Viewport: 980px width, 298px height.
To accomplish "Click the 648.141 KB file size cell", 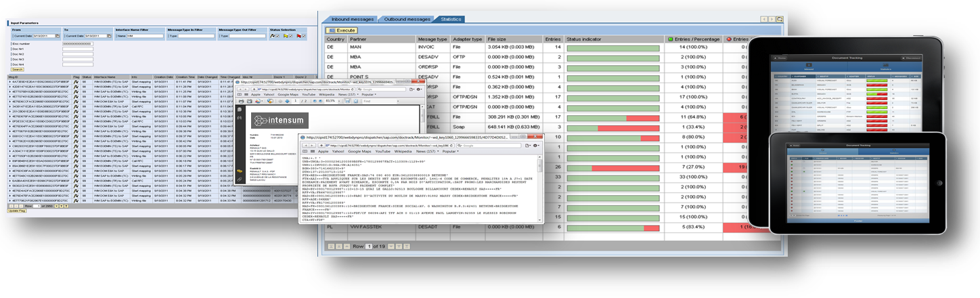I will click(x=513, y=127).
